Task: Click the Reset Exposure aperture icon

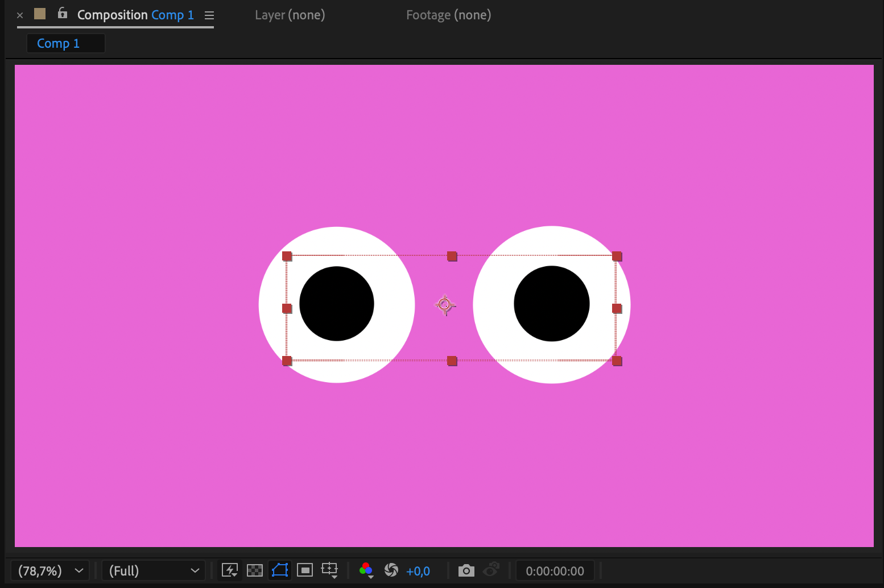Action: coord(391,570)
